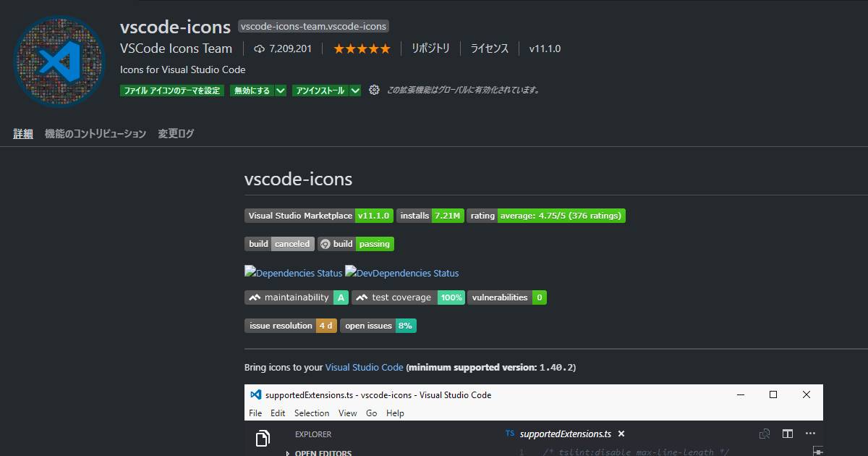Click the vscode-icons-team.vscode-icons identifier
Viewport: 868px width, 456px height.
tap(313, 26)
